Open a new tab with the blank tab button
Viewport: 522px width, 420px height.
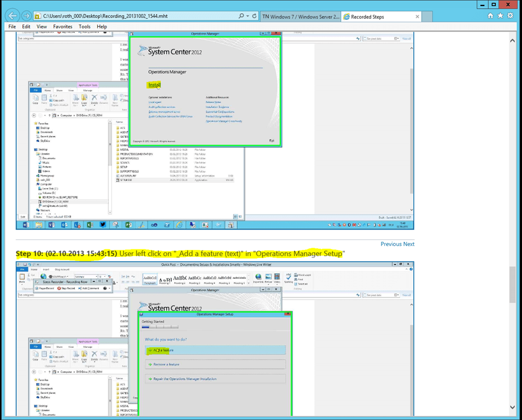click(427, 16)
